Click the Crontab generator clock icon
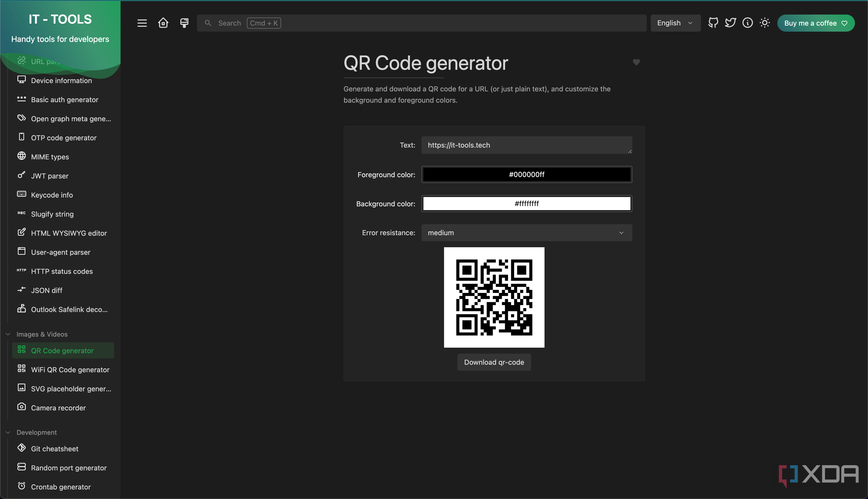Screen dimensions: 868x499 click(22, 486)
